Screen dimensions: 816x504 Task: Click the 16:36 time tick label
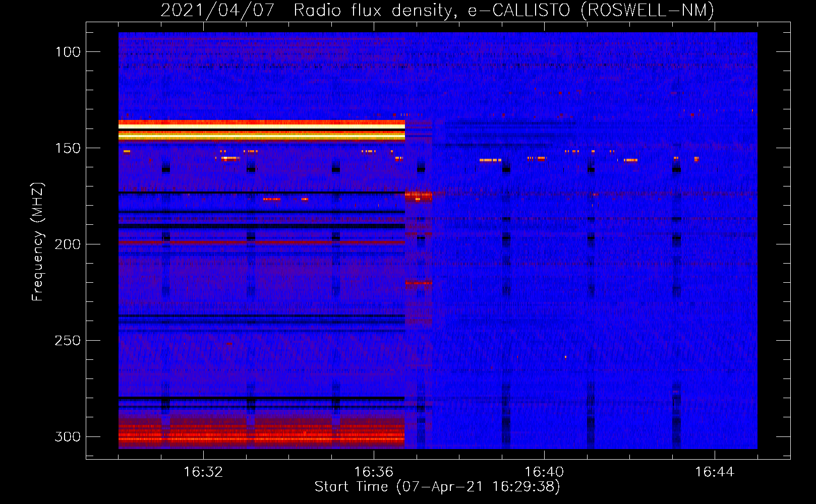(374, 472)
